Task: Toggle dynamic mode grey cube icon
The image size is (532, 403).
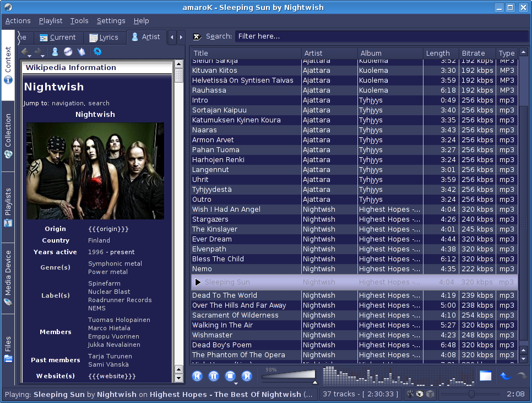Action: tap(430, 394)
